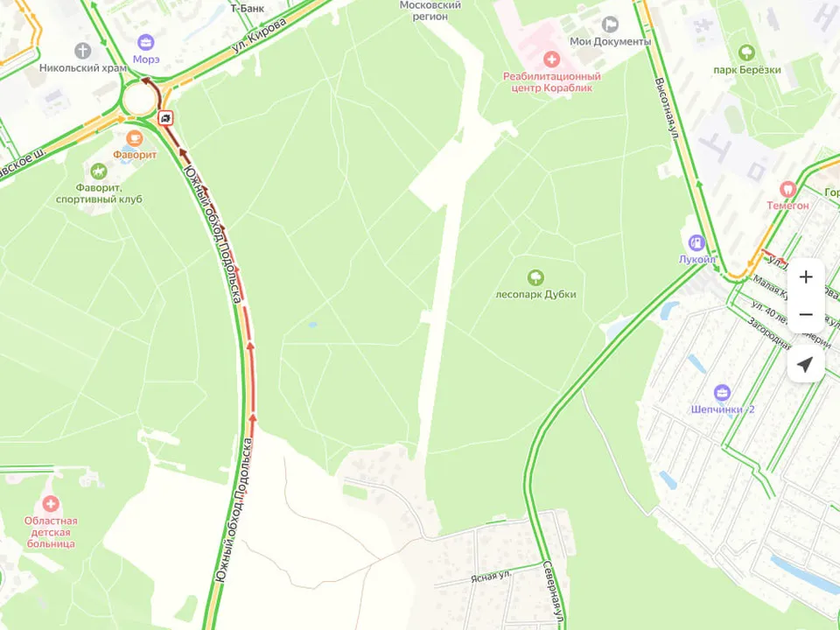The image size is (840, 630).
Task: Open the Областная детская больница hospital icon
Action: 51,504
